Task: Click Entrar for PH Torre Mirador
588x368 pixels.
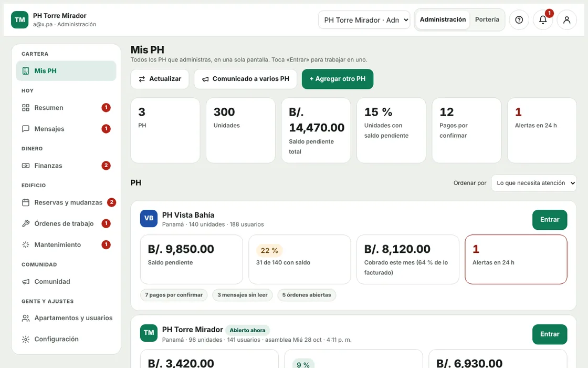Action: click(x=549, y=334)
